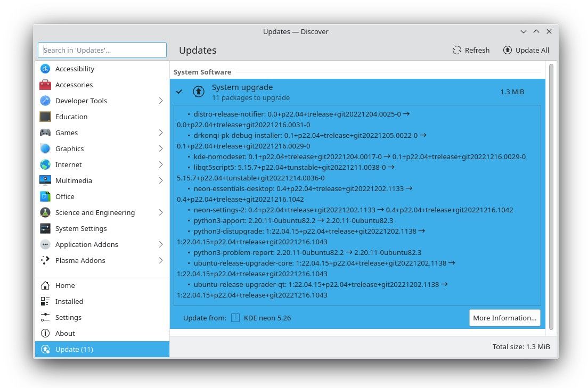This screenshot has height=388, width=588.
Task: Expand the Application Addons chevron
Action: coord(161,244)
